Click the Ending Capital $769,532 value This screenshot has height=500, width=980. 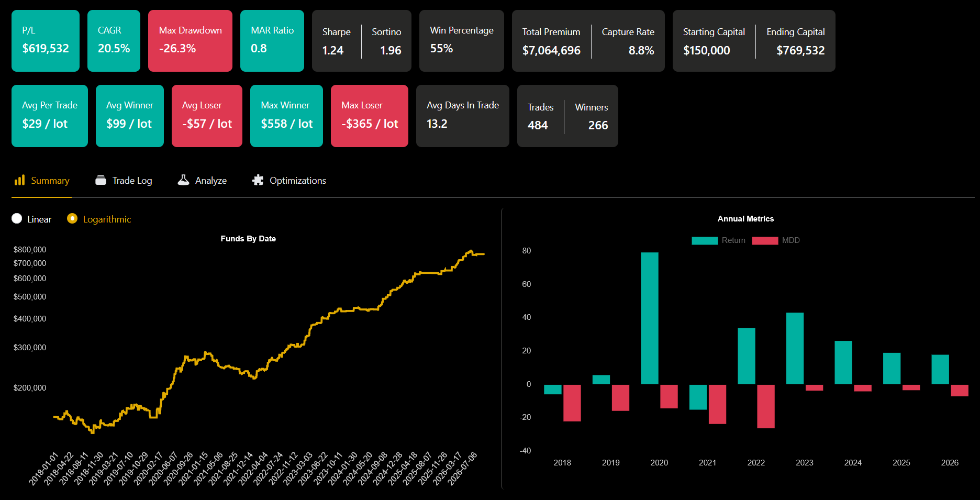800,51
